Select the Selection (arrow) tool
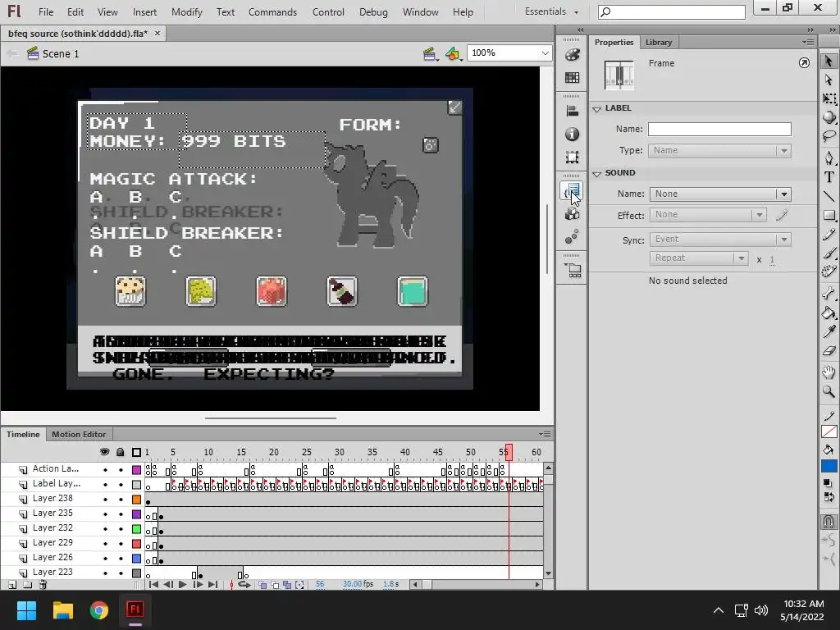The height and width of the screenshot is (630, 840). coord(829,61)
